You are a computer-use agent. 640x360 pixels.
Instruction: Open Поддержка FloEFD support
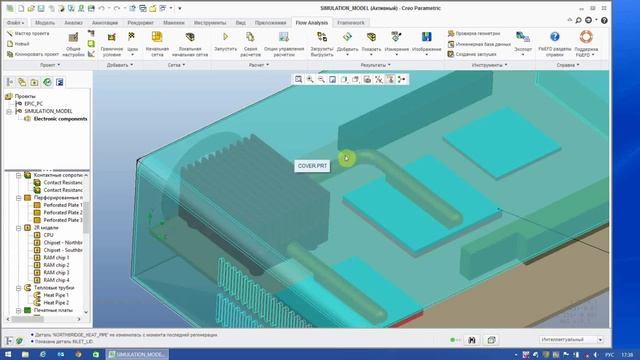(x=586, y=44)
